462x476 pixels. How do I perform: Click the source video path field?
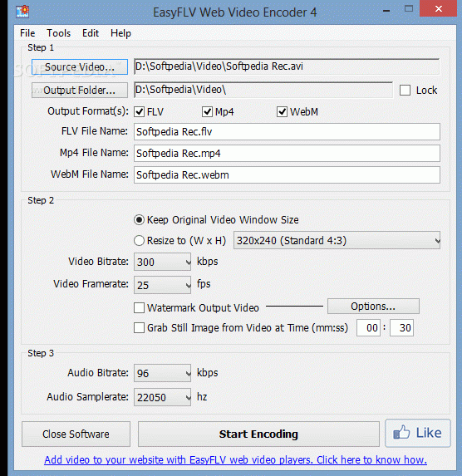pyautogui.click(x=287, y=66)
